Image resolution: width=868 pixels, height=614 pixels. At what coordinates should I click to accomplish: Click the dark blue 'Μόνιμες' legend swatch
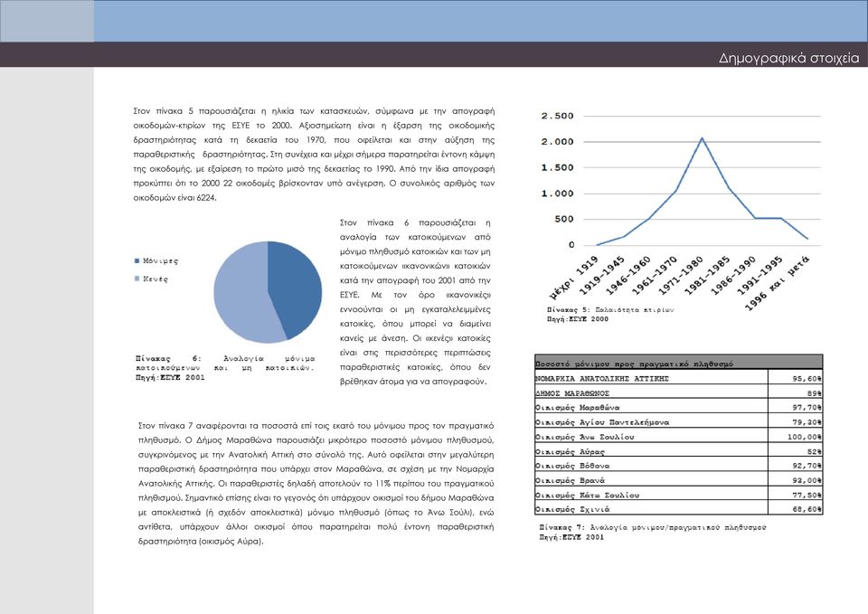(137, 260)
